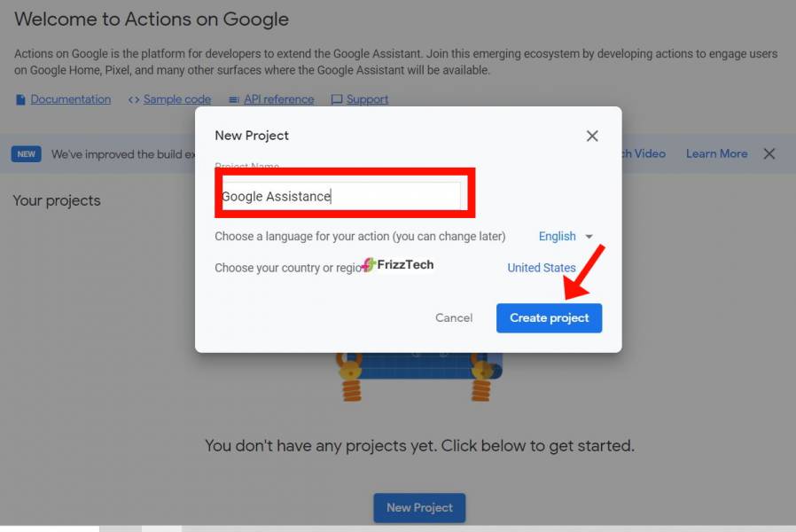
Task: Click the Support chat bubble icon
Action: pos(336,99)
